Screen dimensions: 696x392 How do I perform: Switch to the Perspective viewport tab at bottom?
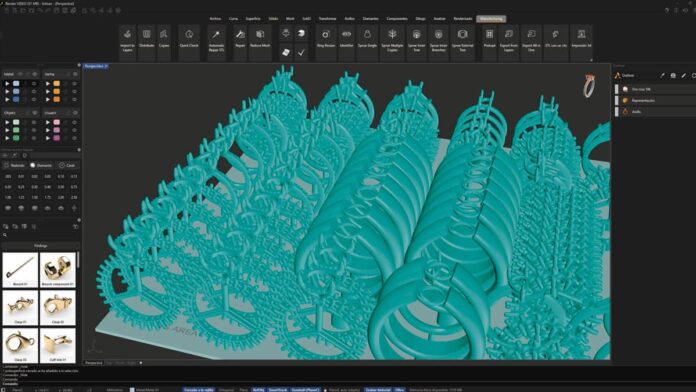tap(94, 363)
